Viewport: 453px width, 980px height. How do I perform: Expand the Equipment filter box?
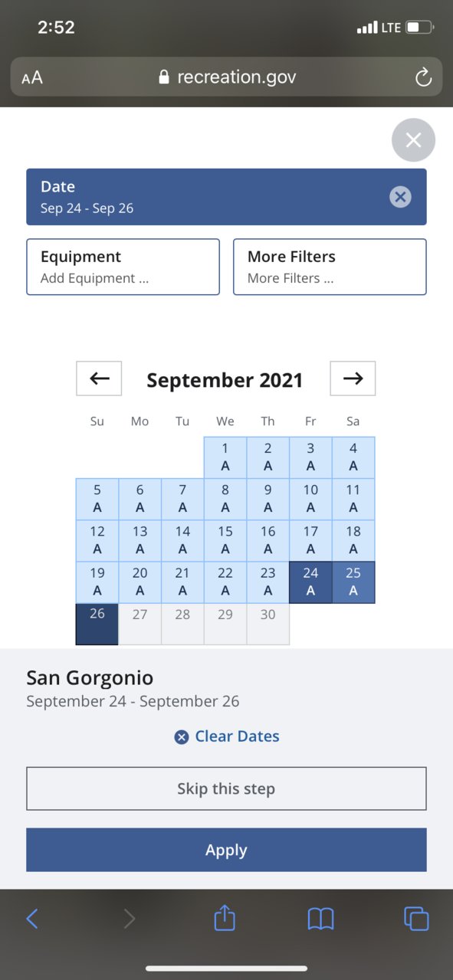(123, 267)
